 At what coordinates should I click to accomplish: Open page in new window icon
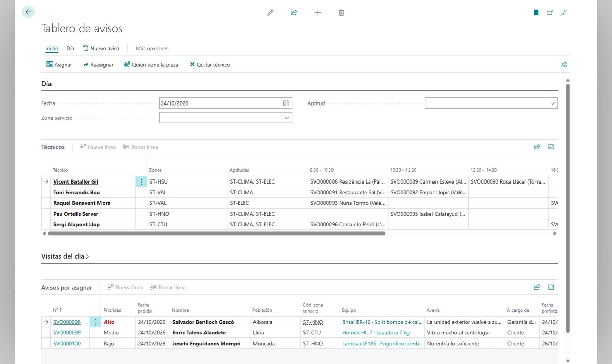(x=550, y=13)
